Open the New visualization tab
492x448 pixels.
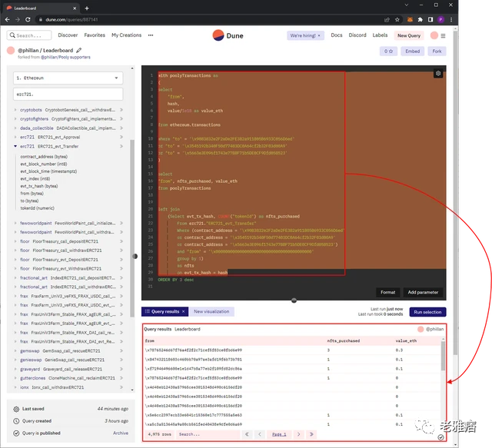point(211,311)
